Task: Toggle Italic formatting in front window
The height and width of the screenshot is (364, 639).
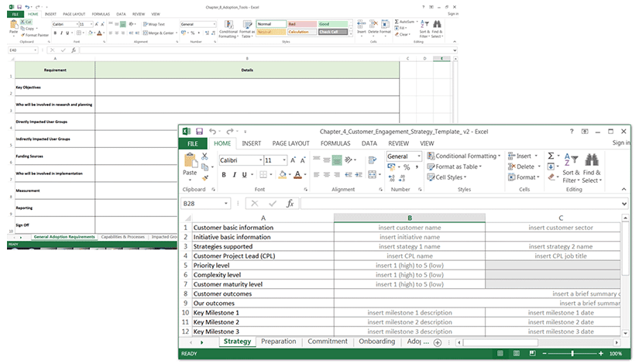Action: pyautogui.click(x=233, y=175)
